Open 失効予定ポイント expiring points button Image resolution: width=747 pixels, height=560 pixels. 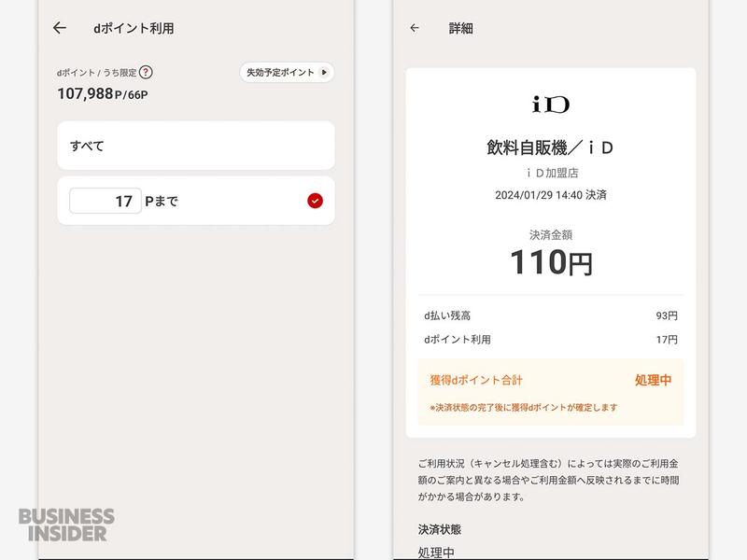click(287, 73)
